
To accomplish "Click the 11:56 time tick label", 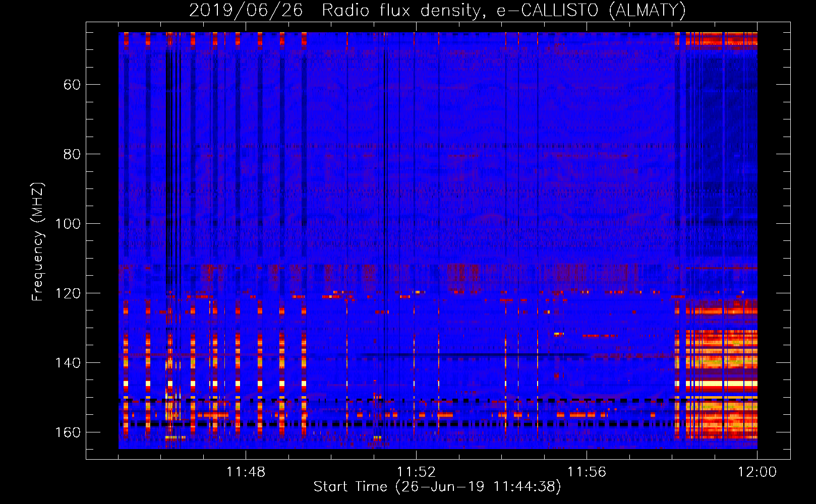I will 587,472.
